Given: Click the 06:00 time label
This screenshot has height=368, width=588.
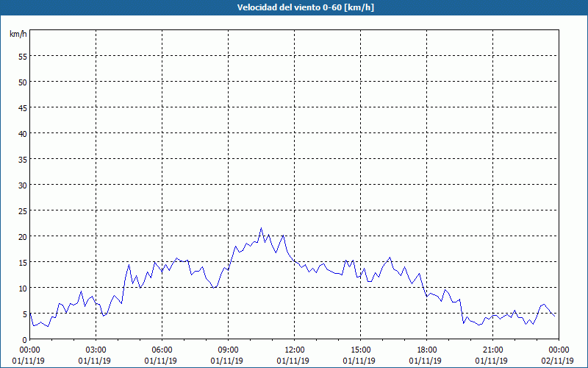Looking at the screenshot, I should coord(162,350).
